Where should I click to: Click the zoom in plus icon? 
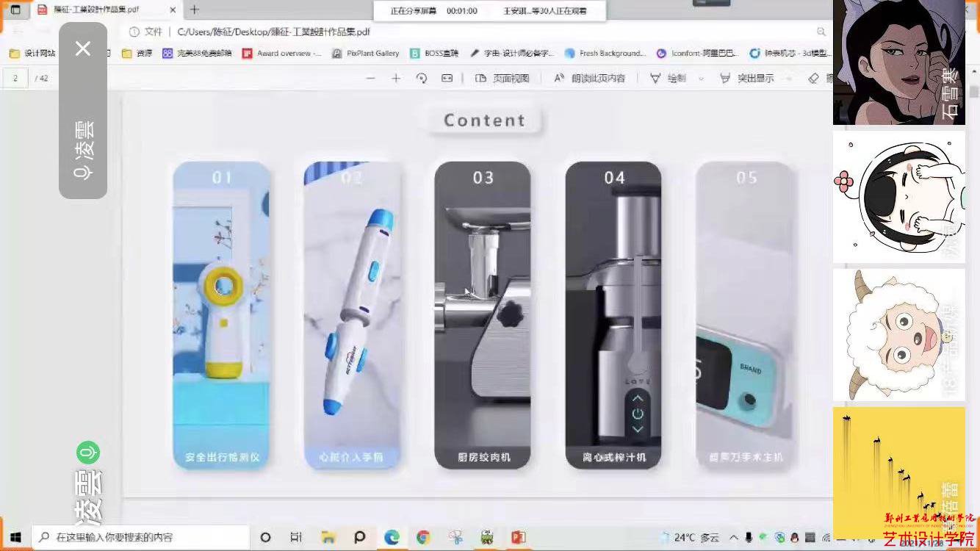tap(396, 78)
